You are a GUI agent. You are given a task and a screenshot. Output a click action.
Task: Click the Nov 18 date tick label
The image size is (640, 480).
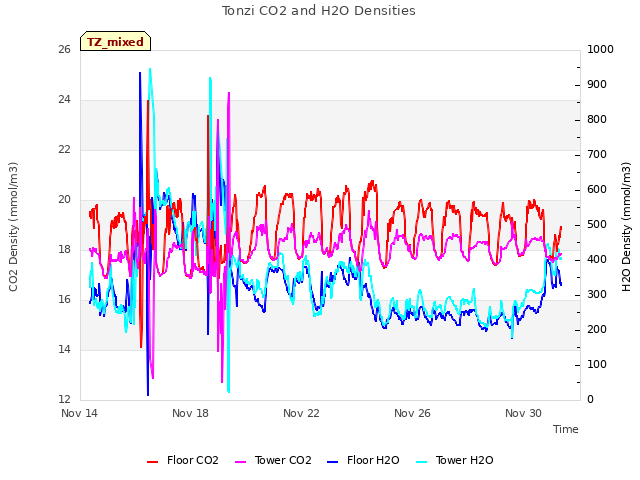190,413
